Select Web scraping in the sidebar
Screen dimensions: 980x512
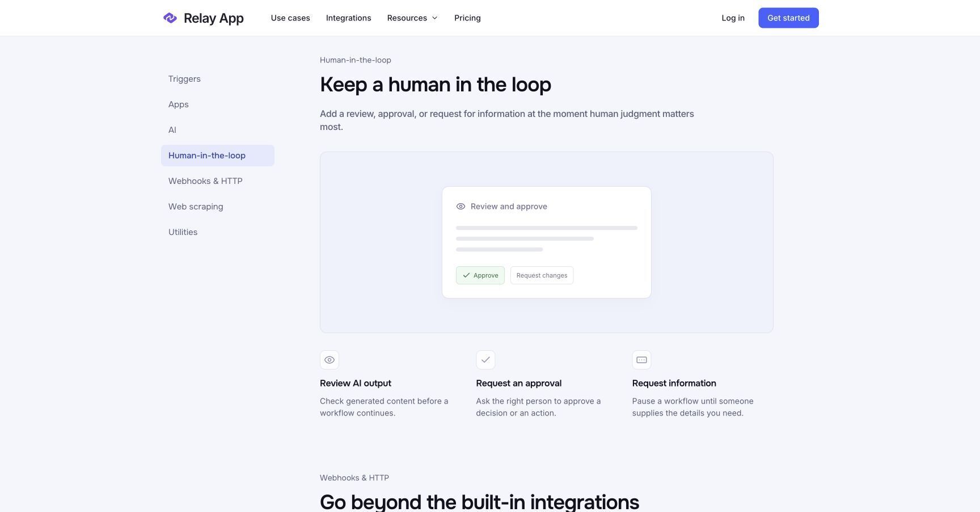point(218,207)
